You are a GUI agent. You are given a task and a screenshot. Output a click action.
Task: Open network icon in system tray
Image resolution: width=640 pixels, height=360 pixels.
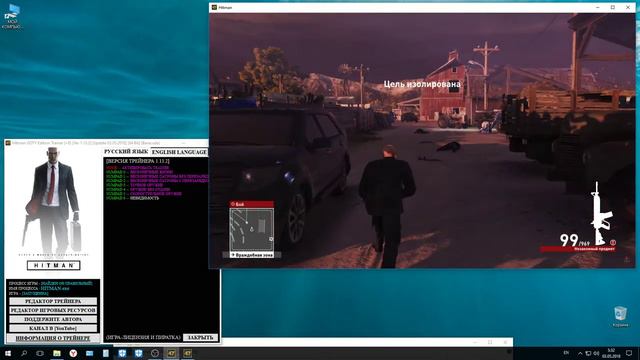tap(588, 353)
